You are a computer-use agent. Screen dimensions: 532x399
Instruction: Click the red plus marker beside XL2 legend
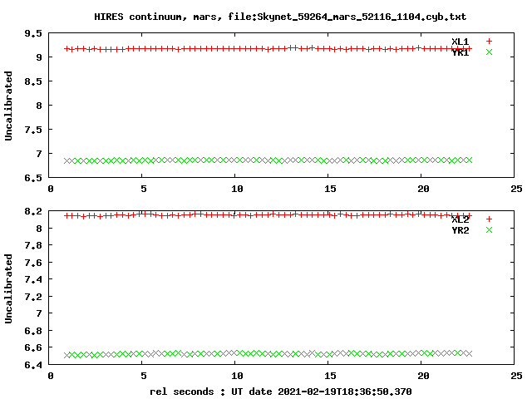489,219
